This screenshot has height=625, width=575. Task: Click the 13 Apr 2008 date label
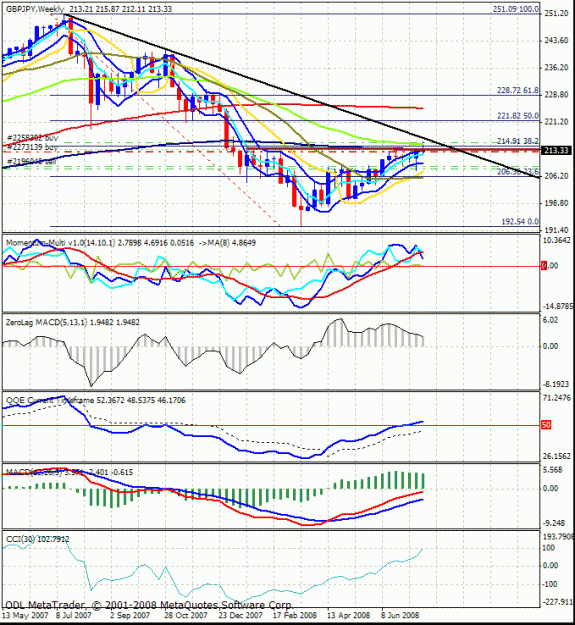pyautogui.click(x=349, y=615)
